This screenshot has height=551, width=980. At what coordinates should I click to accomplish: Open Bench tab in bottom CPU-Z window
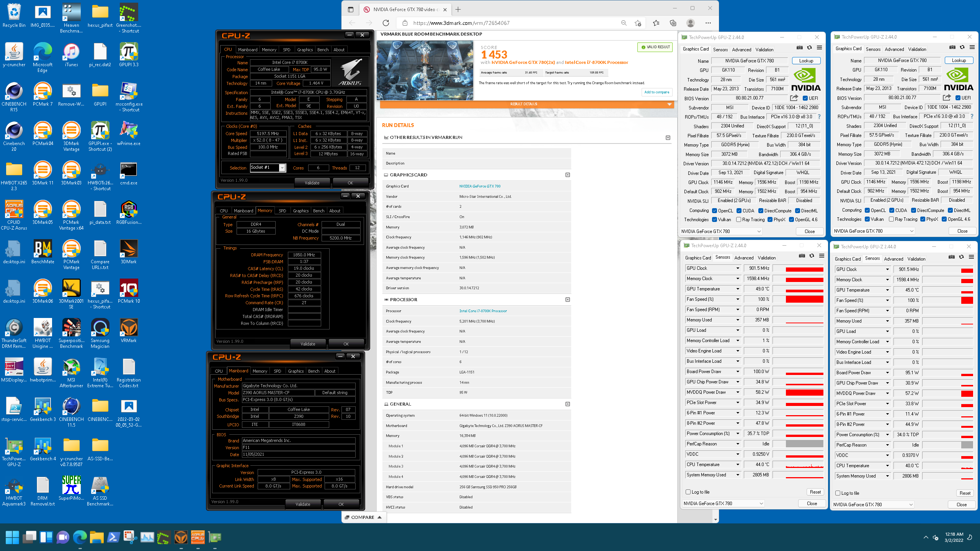click(314, 371)
